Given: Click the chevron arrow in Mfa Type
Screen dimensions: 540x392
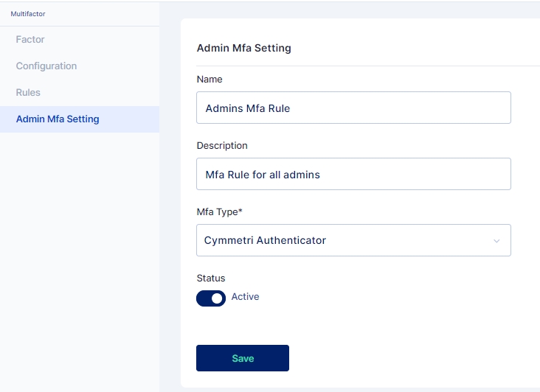Looking at the screenshot, I should [x=496, y=241].
